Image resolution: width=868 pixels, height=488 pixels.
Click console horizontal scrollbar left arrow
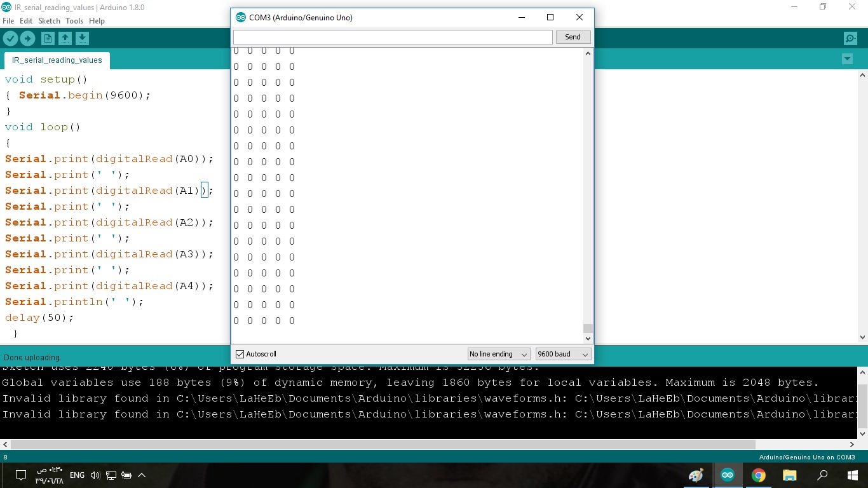point(5,445)
